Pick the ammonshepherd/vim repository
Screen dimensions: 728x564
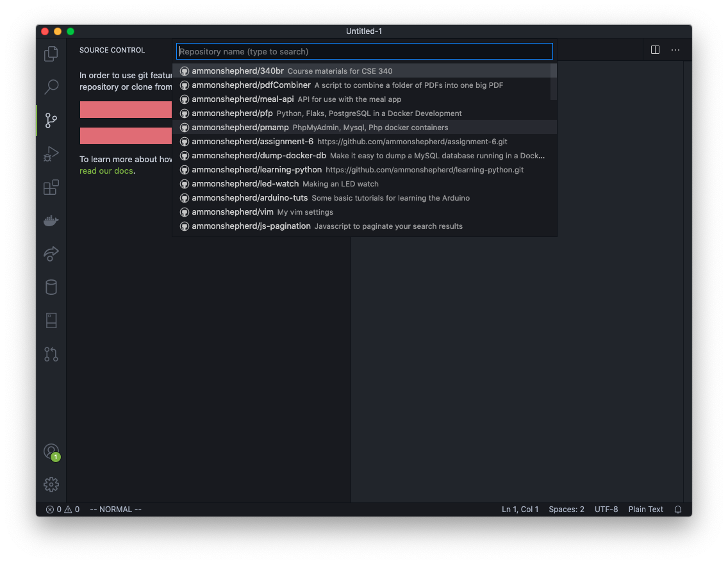click(365, 212)
